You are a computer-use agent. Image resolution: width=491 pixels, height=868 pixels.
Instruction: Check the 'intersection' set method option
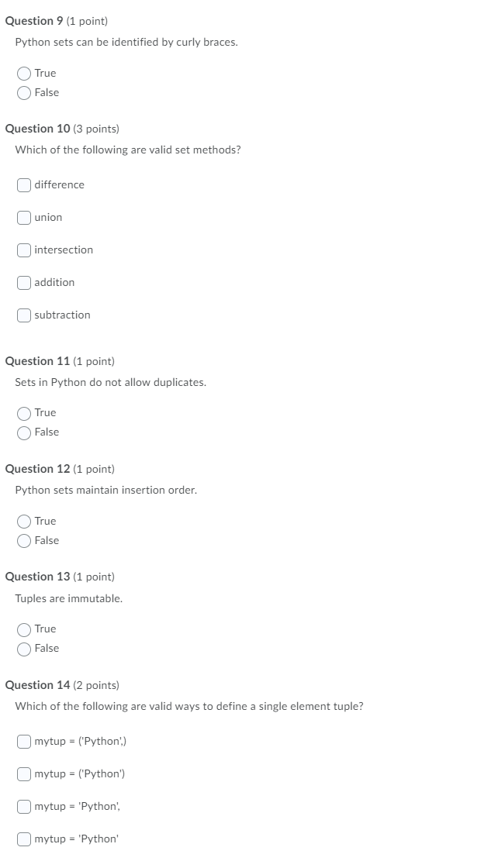point(24,250)
